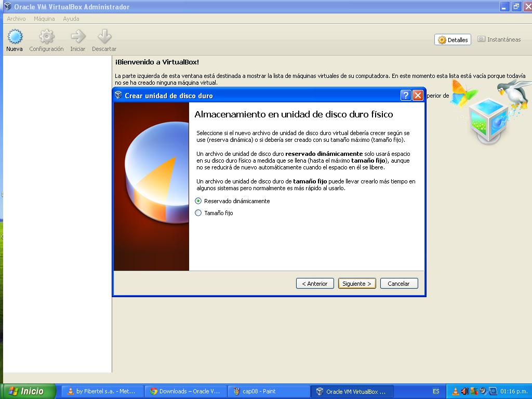The height and width of the screenshot is (399, 532).
Task: Click the blue card tray icon beside the clock
Action: coord(493,391)
